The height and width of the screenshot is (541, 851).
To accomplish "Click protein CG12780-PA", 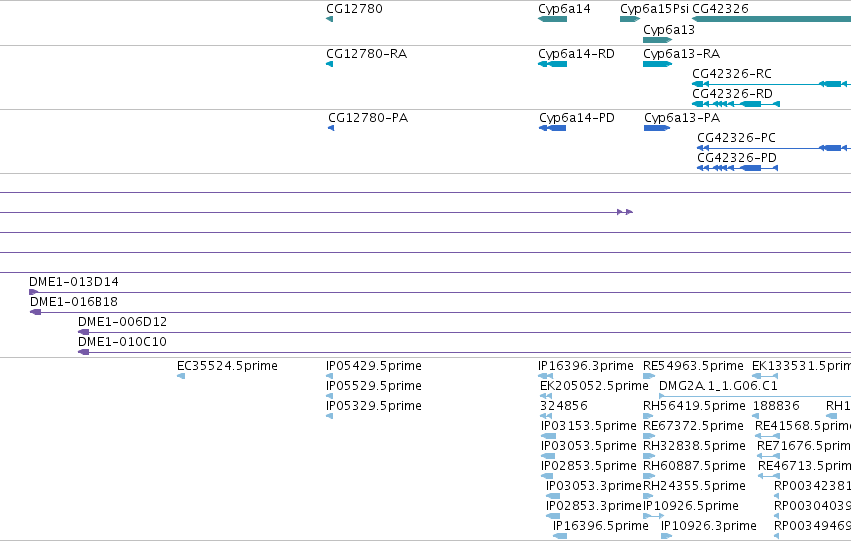I will pyautogui.click(x=368, y=118).
